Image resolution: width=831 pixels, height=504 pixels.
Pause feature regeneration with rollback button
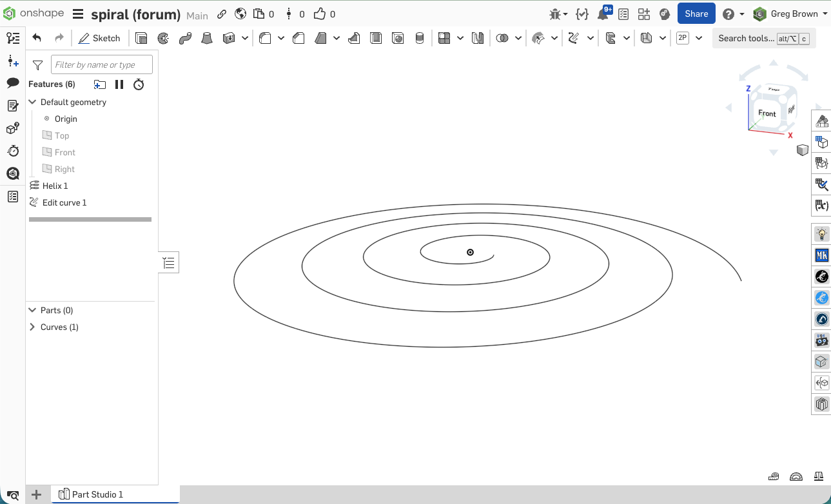point(119,84)
